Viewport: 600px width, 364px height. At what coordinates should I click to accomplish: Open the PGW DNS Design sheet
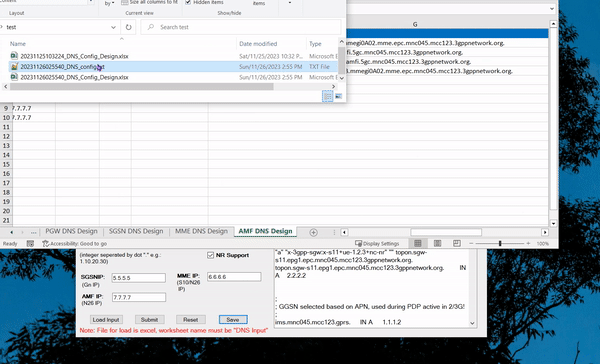(72, 231)
